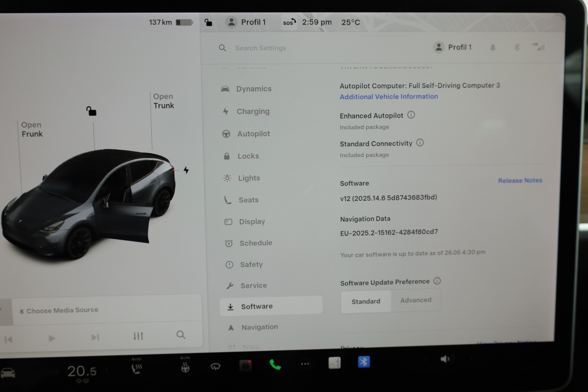The height and width of the screenshot is (392, 588).
Task: Open the Display settings menu
Action: [x=245, y=222]
